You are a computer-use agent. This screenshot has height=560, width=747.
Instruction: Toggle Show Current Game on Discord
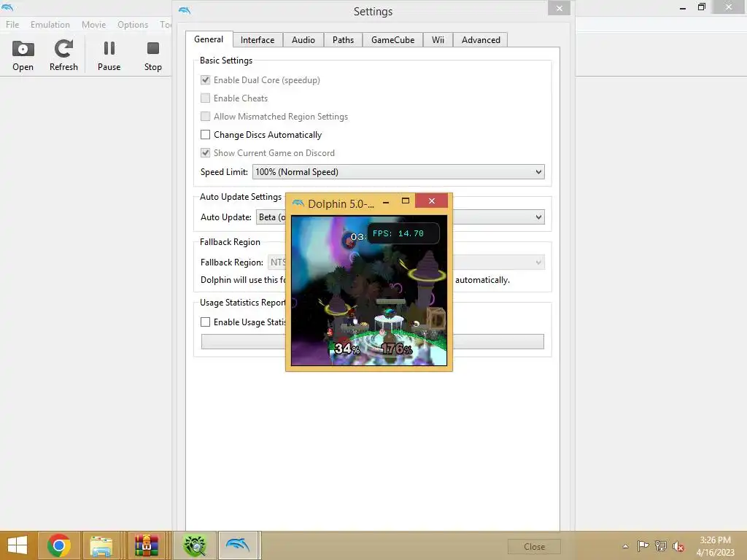205,153
